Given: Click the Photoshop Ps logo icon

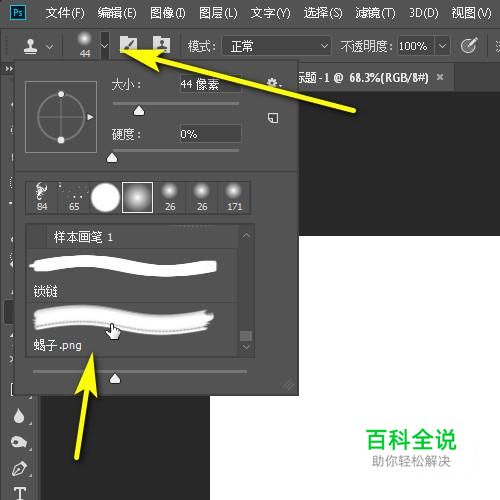Looking at the screenshot, I should tap(17, 13).
